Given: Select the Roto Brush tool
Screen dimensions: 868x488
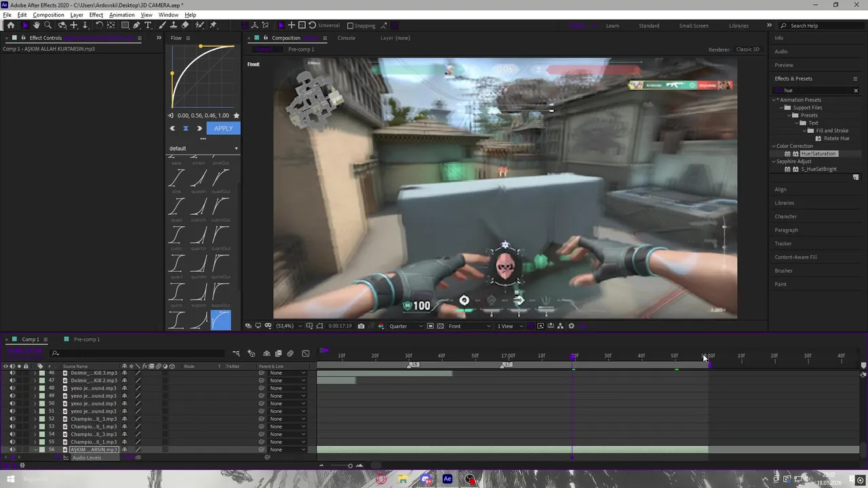Looking at the screenshot, I should (x=199, y=25).
